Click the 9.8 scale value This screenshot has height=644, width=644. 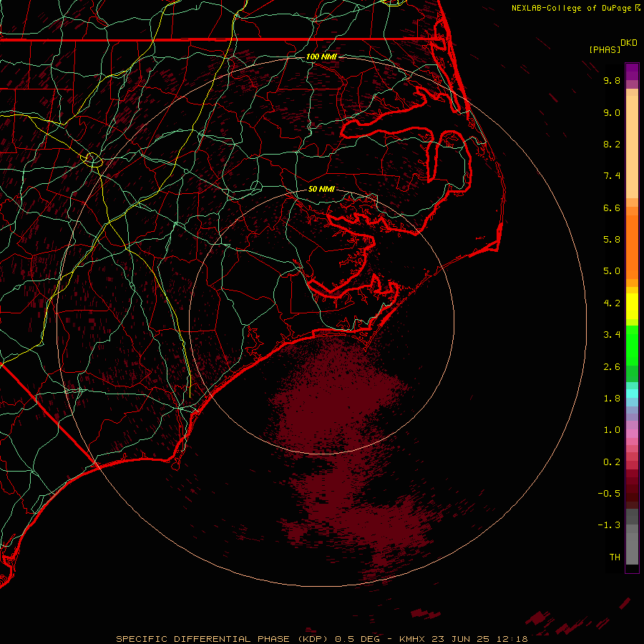click(x=612, y=80)
